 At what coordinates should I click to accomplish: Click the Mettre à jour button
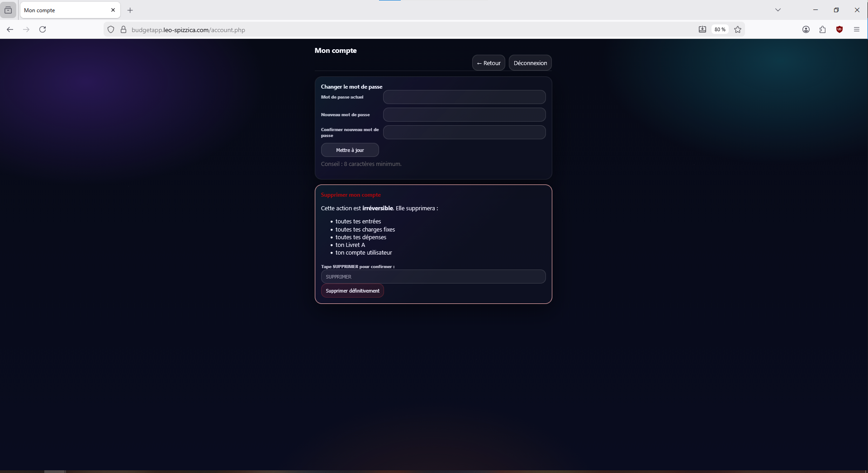pyautogui.click(x=350, y=150)
